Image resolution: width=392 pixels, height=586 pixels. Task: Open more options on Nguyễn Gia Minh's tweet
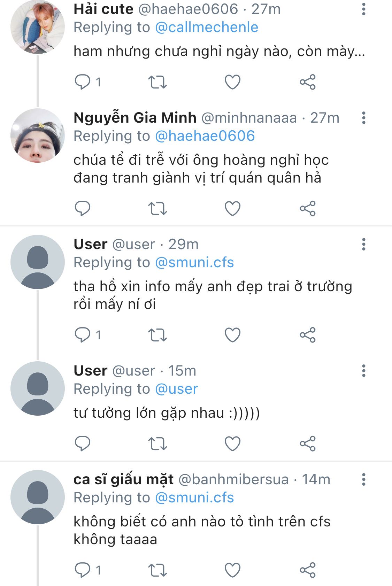click(363, 118)
